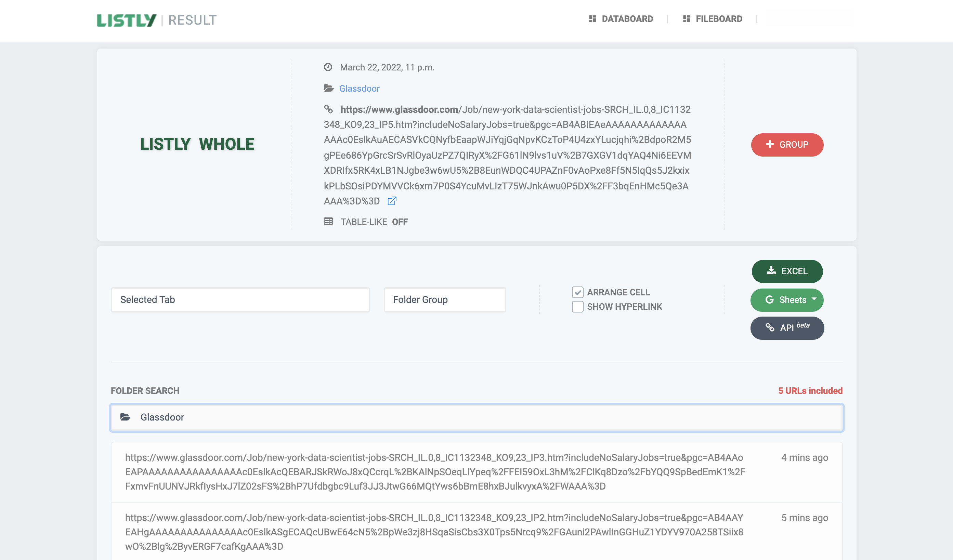The image size is (953, 560).
Task: Open the Folder Group dropdown
Action: coord(445,299)
